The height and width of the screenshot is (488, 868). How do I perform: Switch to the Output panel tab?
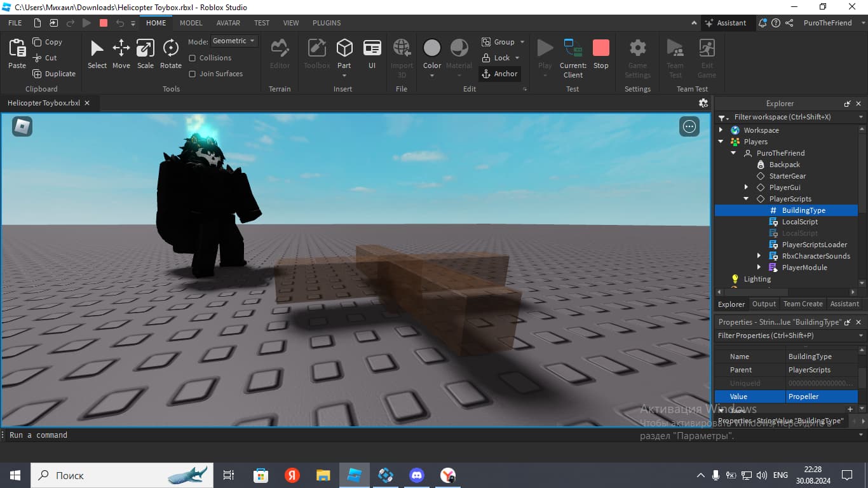(x=764, y=304)
